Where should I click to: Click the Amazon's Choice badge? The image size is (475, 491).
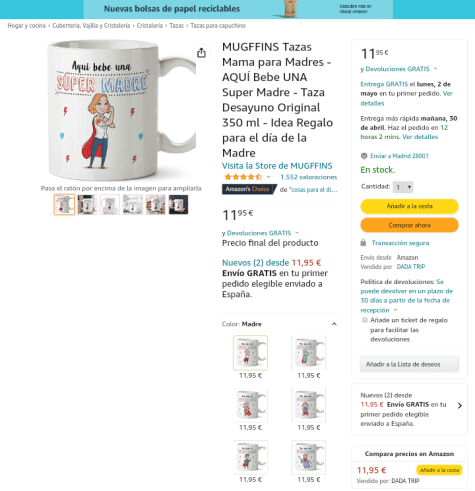coord(249,189)
